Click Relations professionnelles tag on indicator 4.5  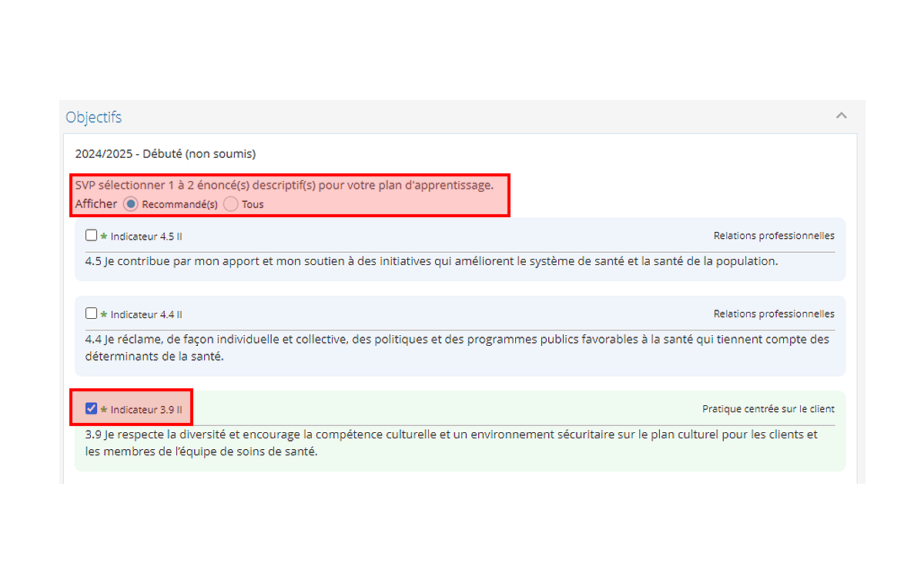773,236
